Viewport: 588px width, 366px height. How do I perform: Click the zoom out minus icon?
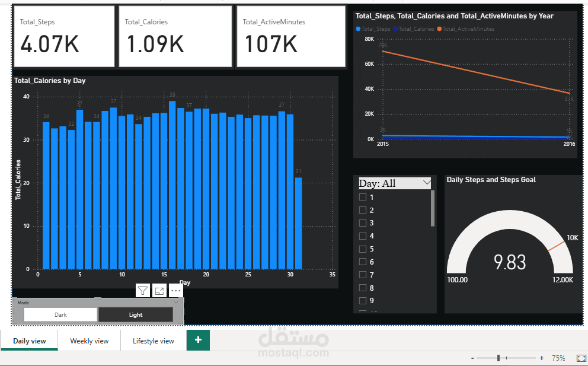[472, 358]
